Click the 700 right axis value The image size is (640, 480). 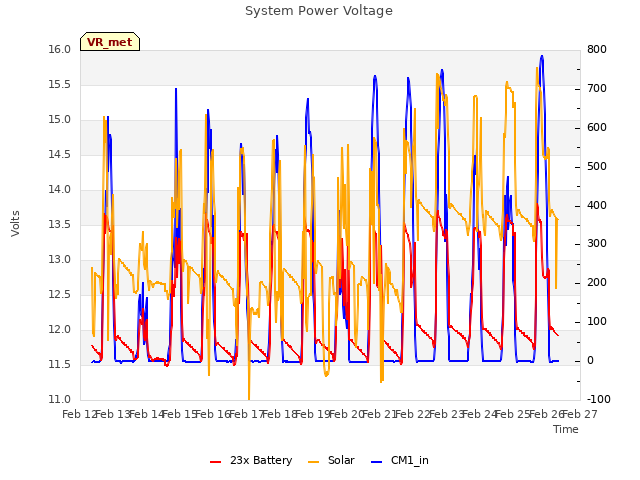597,89
